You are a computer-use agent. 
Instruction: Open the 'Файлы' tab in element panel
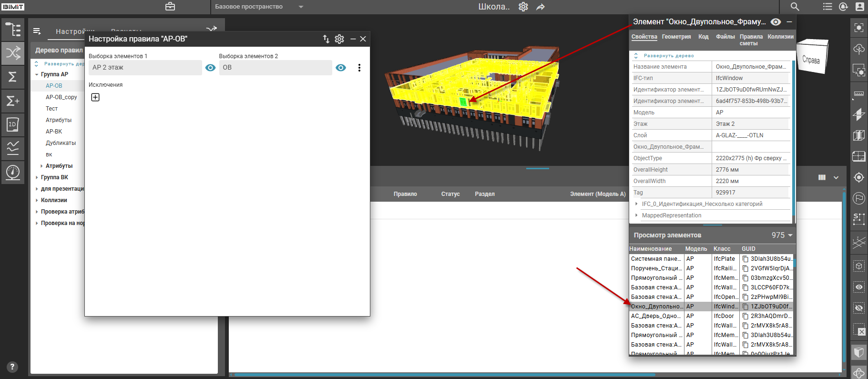coord(725,37)
